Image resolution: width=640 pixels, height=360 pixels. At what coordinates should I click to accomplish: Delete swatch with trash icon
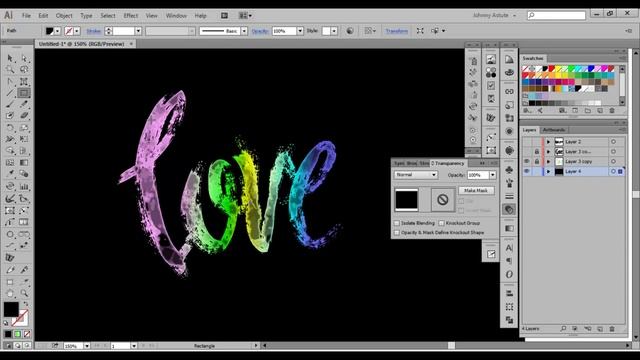(612, 111)
